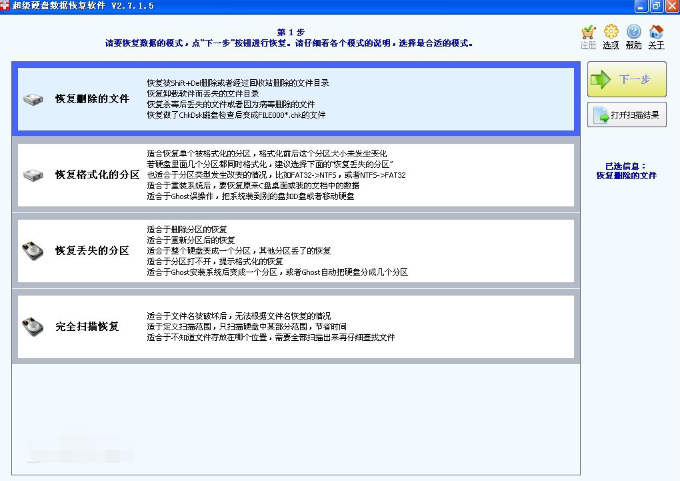Click the drive icon beside 恢复格式化的分区
The image size is (680, 481).
(33, 175)
